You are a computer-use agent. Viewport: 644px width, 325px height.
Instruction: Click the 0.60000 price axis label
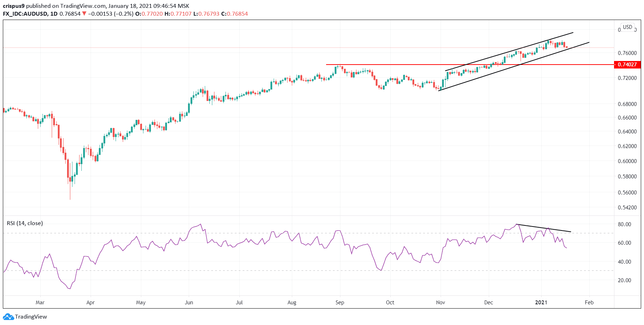click(627, 161)
